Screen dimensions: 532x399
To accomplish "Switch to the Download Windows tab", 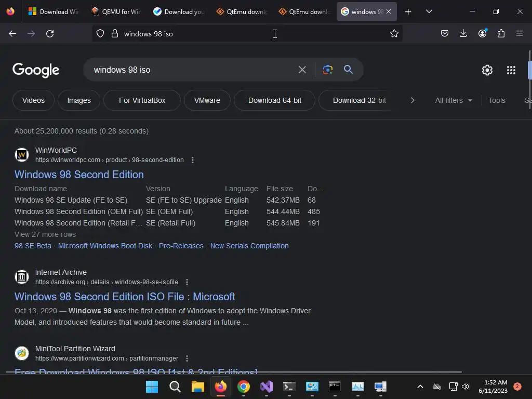I will pyautogui.click(x=54, y=12).
